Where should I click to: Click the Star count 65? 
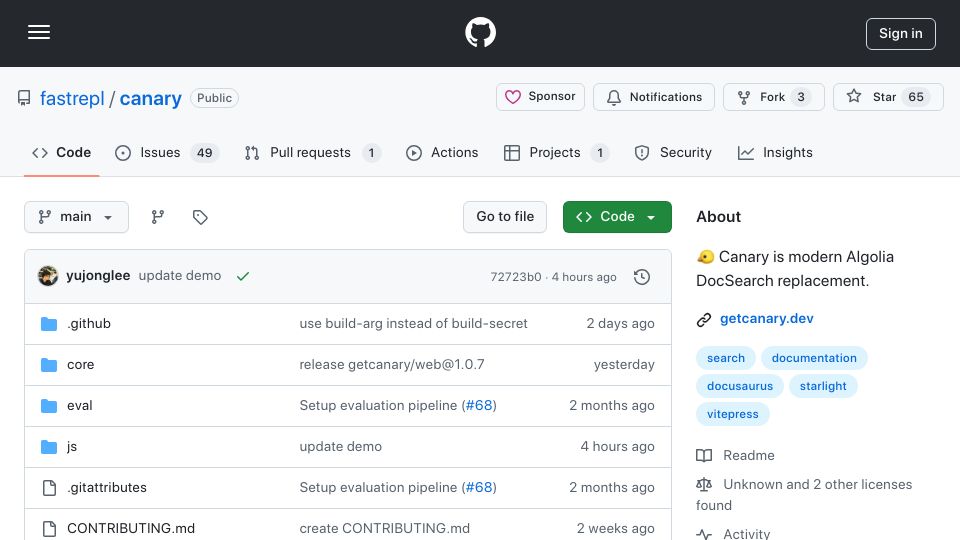point(916,97)
